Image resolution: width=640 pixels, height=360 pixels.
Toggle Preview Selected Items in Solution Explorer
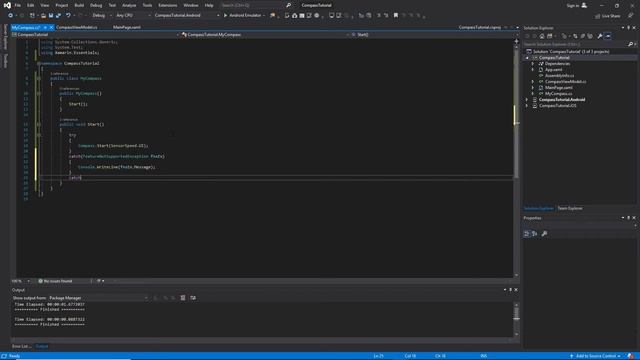pos(608,36)
